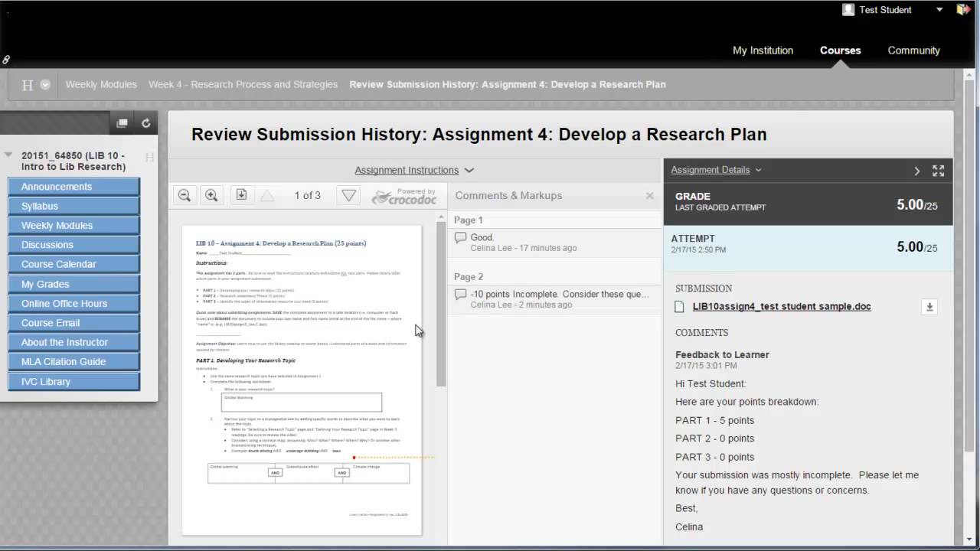Click Week 4 - Research Process breadcrumb
Viewport: 980px width, 551px height.
(x=243, y=84)
